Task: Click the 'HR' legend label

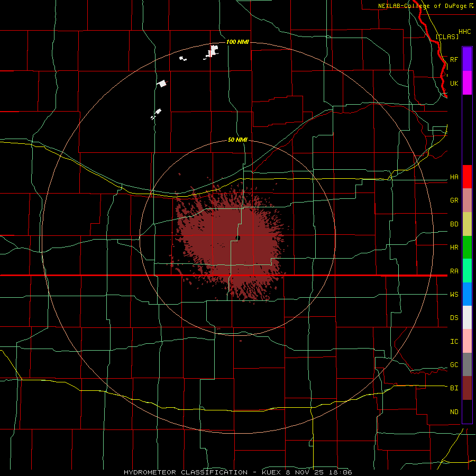Action: [454, 248]
